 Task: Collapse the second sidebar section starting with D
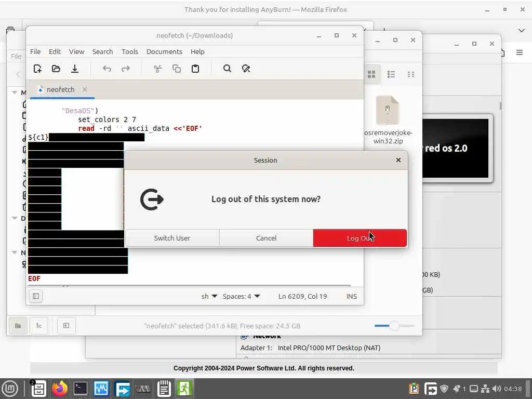[x=15, y=218]
